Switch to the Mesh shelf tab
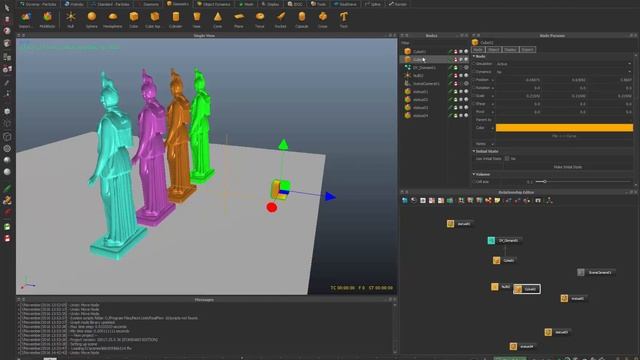Image resolution: width=640 pixels, height=360 pixels. 246,4
